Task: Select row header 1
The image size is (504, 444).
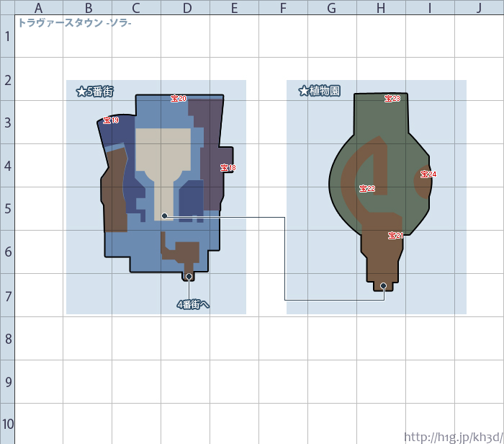Action: point(7,36)
